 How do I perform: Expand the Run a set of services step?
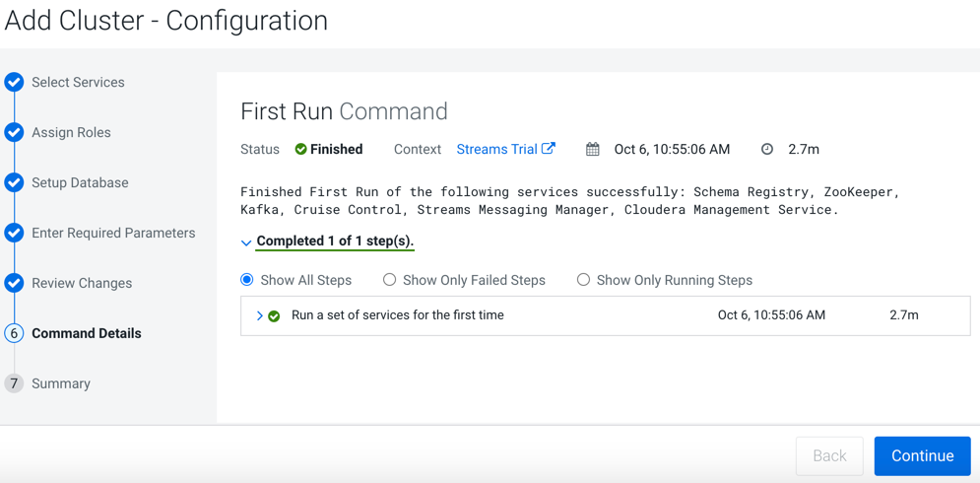(x=260, y=316)
